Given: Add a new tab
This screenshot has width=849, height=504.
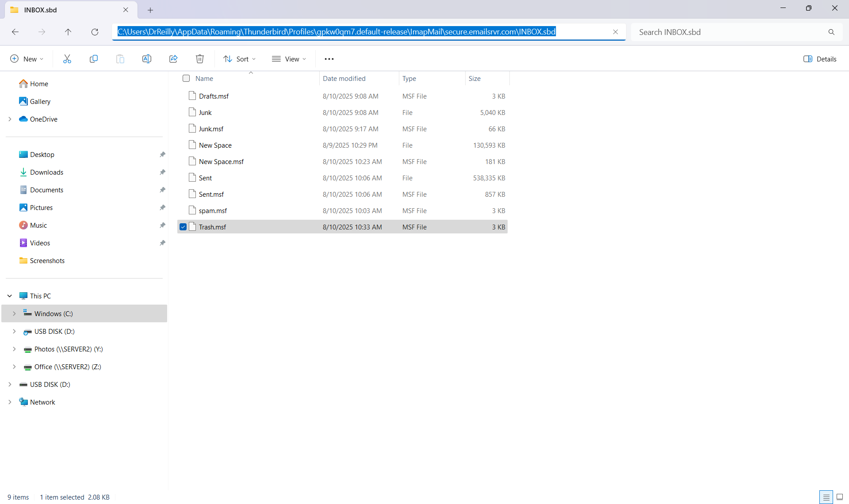Looking at the screenshot, I should tap(150, 10).
